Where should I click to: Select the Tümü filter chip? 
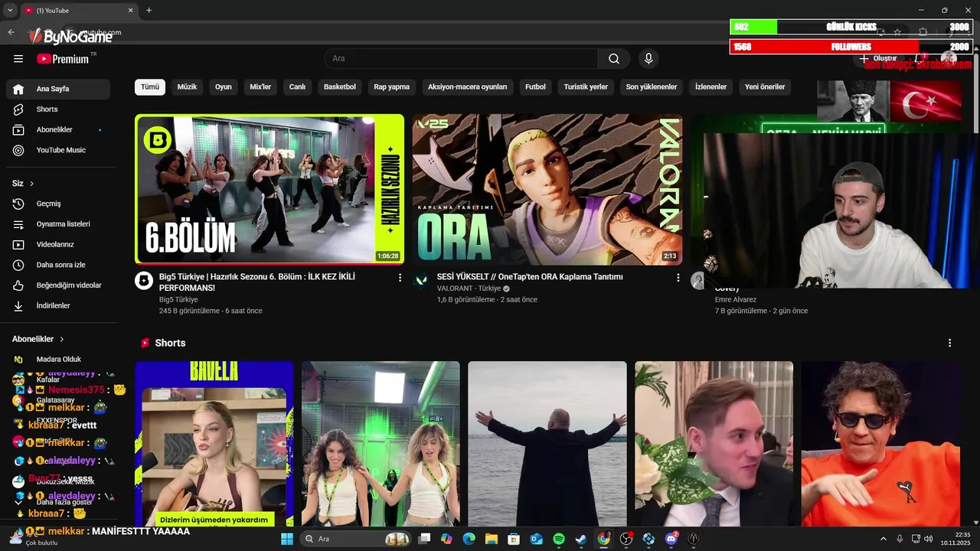pyautogui.click(x=150, y=87)
